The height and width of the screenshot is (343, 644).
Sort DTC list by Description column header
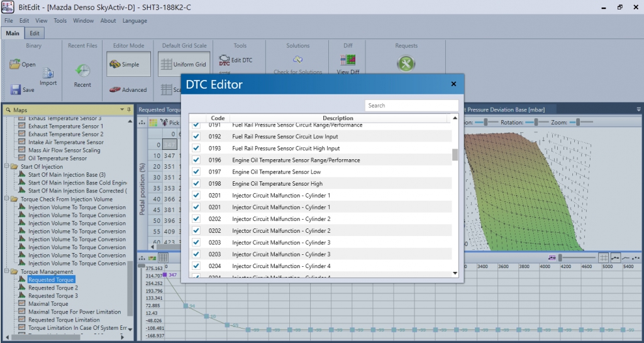pyautogui.click(x=338, y=118)
